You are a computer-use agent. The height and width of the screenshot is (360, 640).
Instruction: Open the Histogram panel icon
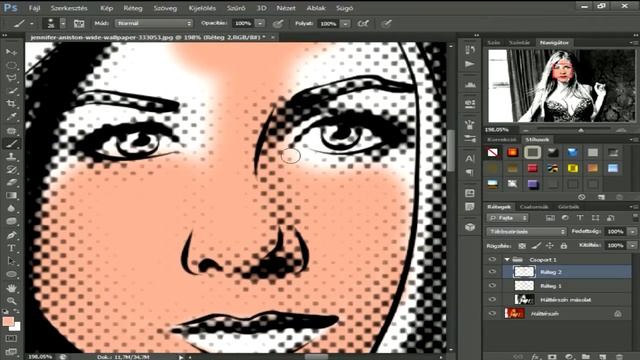point(470,84)
